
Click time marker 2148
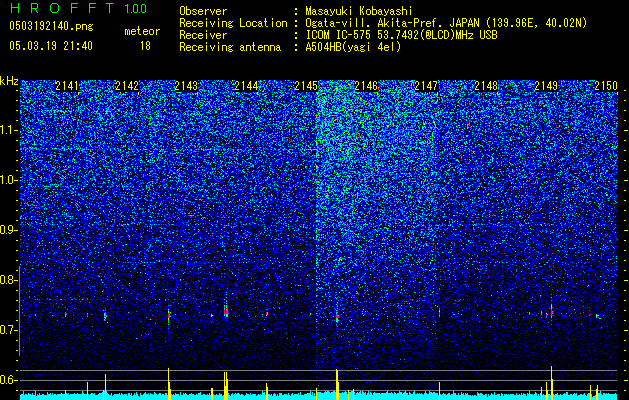[x=487, y=86]
